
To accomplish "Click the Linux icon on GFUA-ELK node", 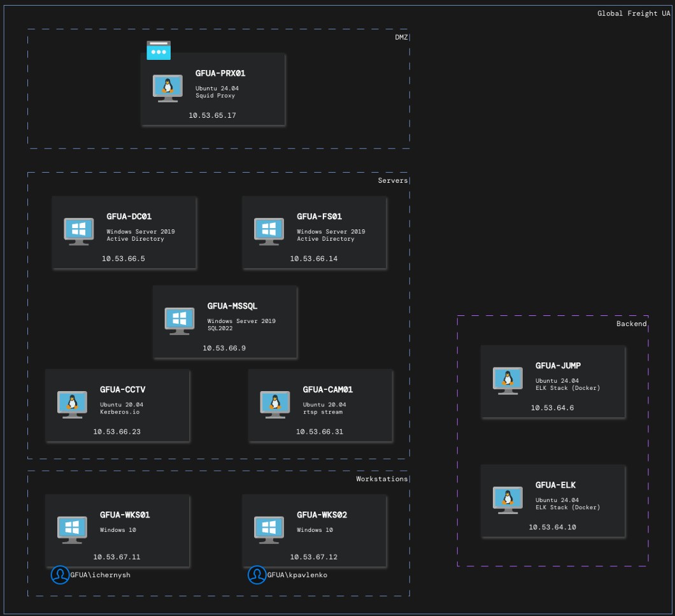I will click(508, 500).
